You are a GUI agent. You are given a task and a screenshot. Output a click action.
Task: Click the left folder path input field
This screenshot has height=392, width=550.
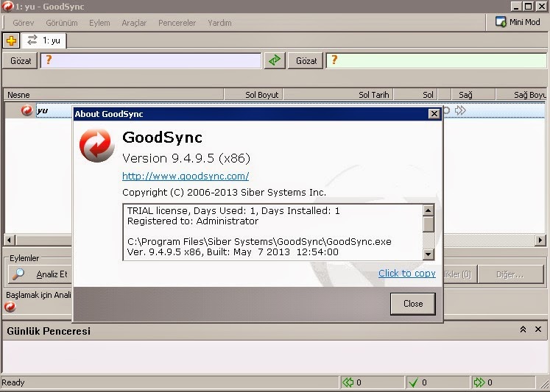point(151,60)
